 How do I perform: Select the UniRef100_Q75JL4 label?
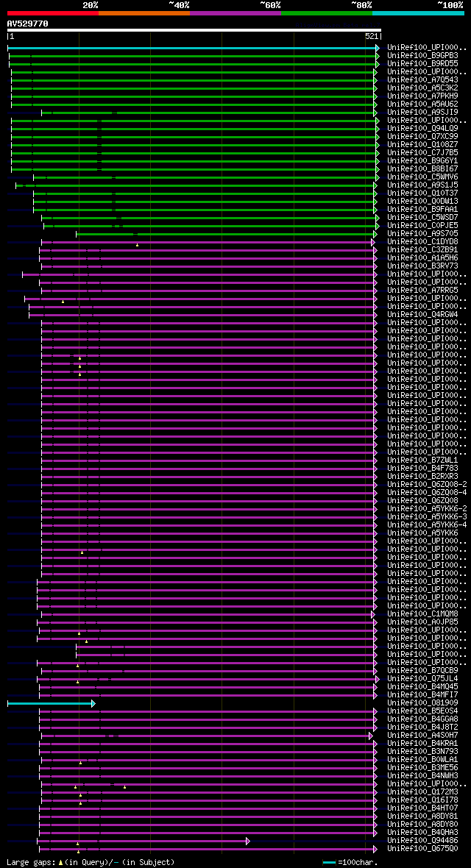pos(422,679)
